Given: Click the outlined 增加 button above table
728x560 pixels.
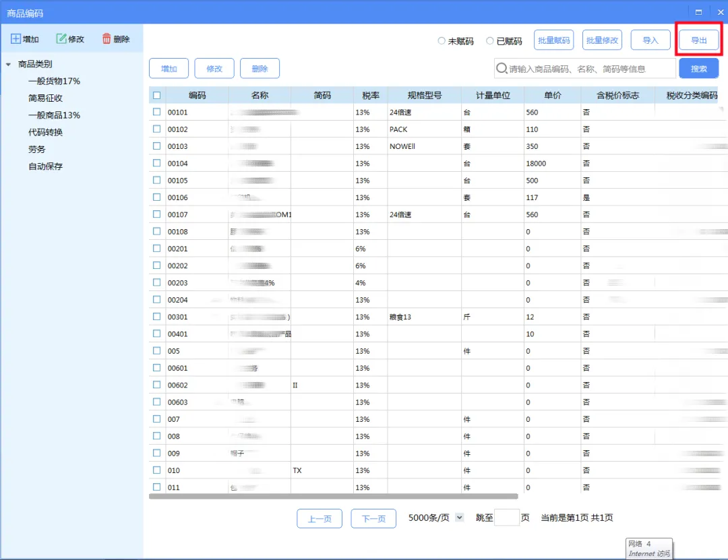Looking at the screenshot, I should (169, 68).
